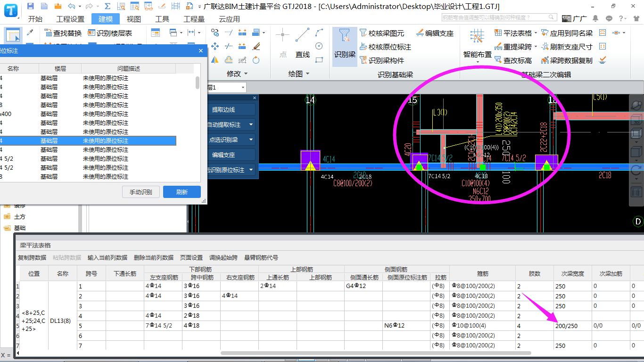Click the notification bell icon
Screen dimensions: 644x362
point(596,18)
